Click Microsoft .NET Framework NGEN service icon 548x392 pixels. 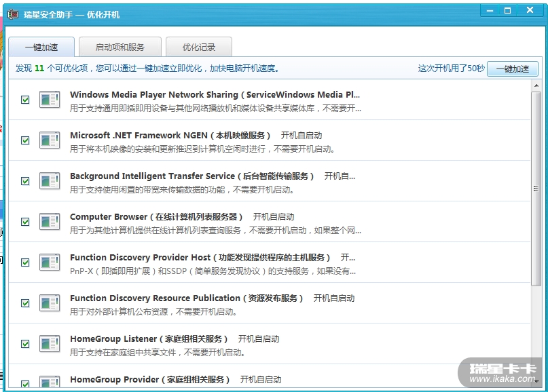coord(50,140)
